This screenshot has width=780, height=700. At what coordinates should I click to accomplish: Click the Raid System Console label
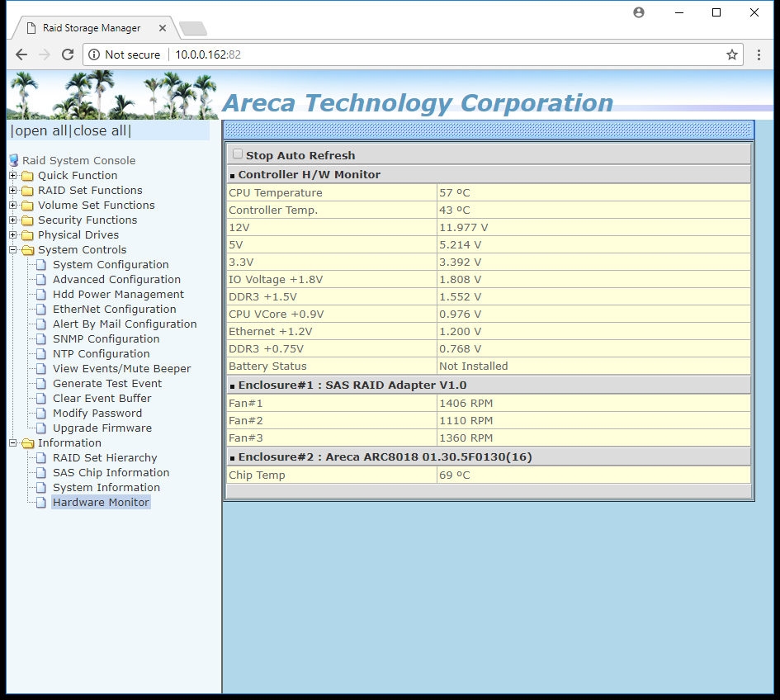(78, 161)
